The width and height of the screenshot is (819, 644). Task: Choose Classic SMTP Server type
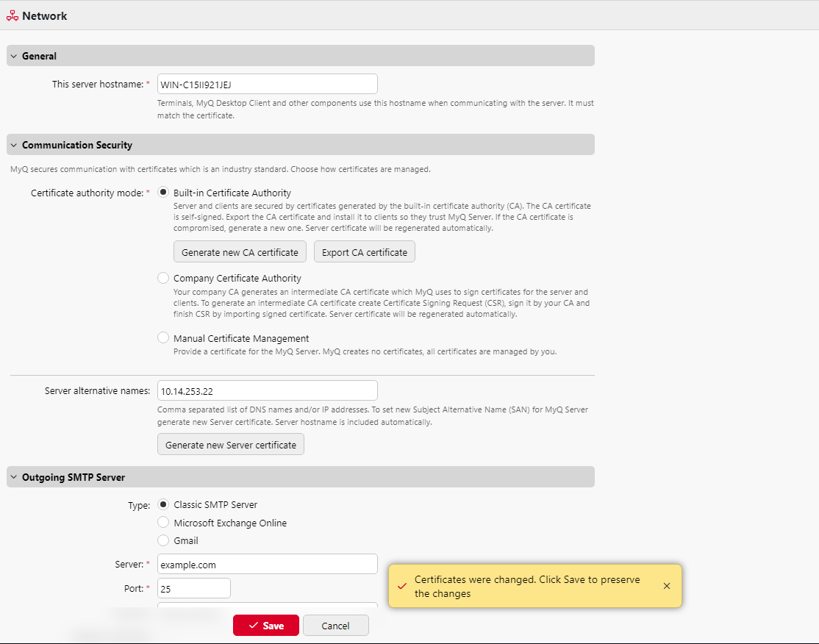pyautogui.click(x=162, y=504)
